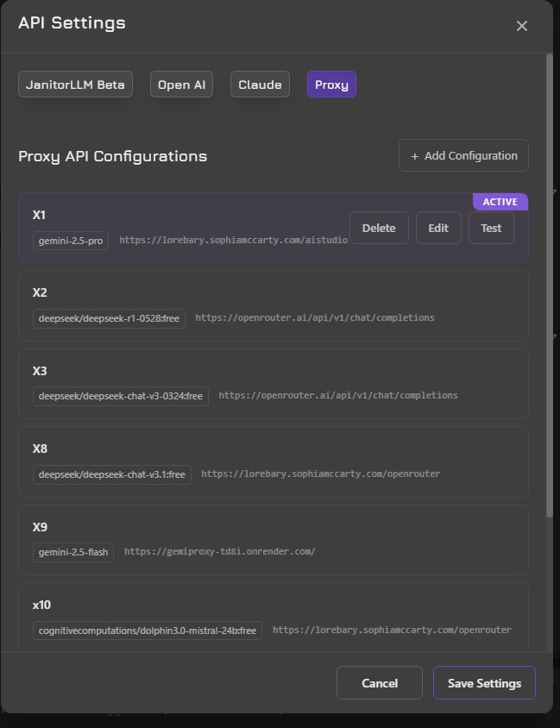Test the X1 configuration
This screenshot has height=728, width=560.
tap(491, 229)
